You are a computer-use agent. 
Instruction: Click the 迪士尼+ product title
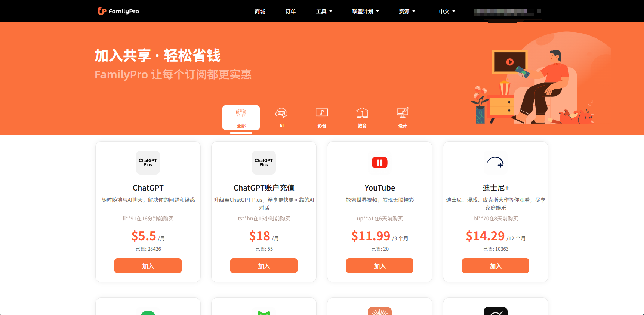tap(496, 188)
